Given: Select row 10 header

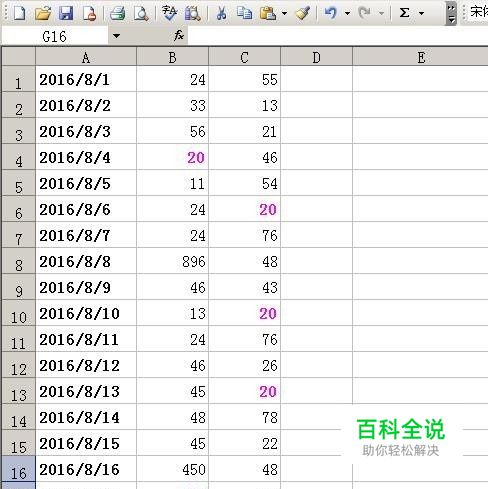Looking at the screenshot, I should click(x=19, y=313).
